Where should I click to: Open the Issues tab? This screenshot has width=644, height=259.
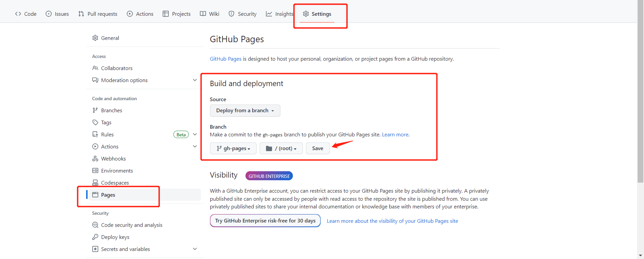pyautogui.click(x=57, y=14)
